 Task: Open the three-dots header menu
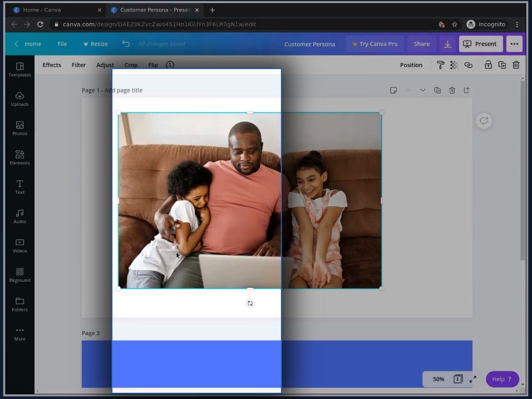(x=514, y=44)
